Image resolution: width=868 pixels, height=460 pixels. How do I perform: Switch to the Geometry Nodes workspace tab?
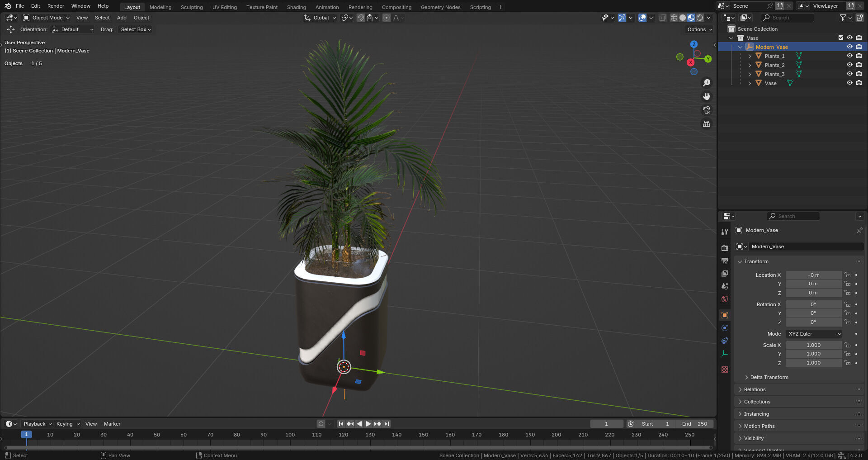pos(440,7)
